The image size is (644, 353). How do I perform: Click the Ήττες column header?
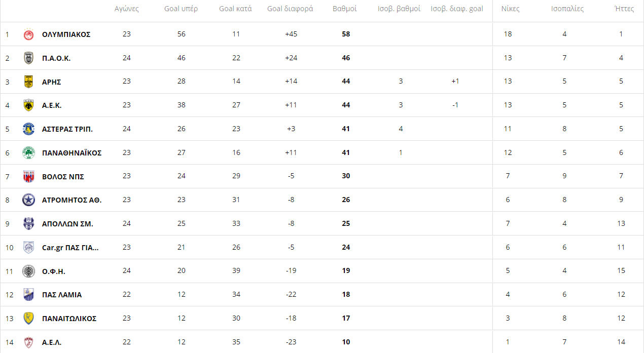tap(624, 9)
